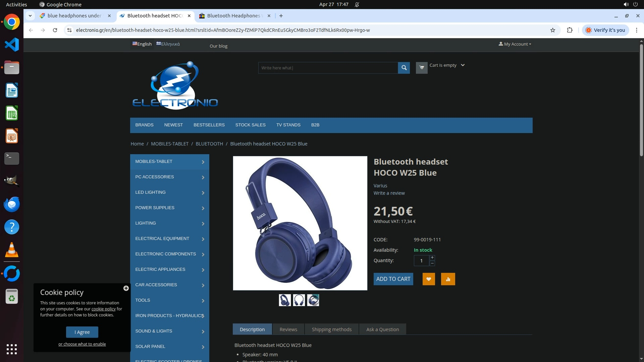Expand the My Account dropdown
Viewport: 644px width, 362px height.
[x=515, y=44]
